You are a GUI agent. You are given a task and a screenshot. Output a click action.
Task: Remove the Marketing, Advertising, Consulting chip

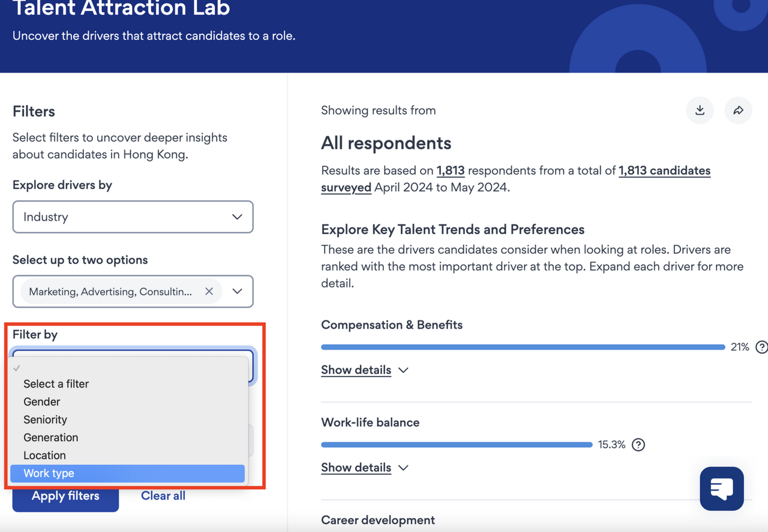(x=209, y=291)
